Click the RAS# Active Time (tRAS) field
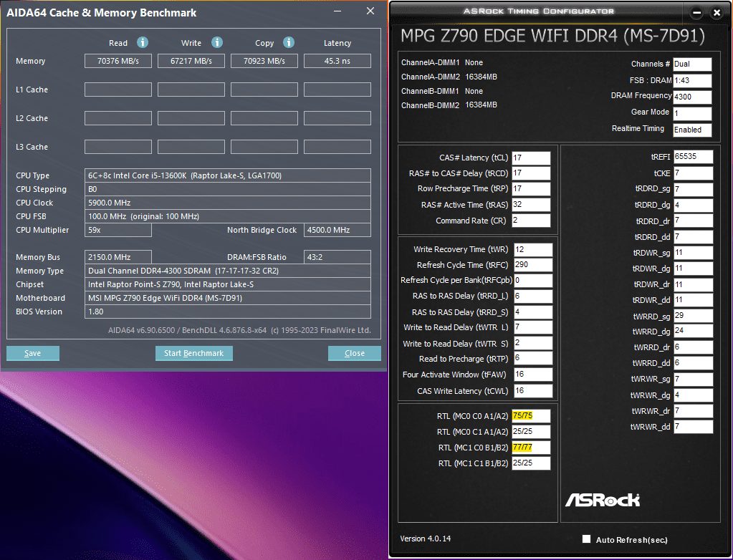Viewport: 733px width, 560px height. pyautogui.click(x=531, y=205)
